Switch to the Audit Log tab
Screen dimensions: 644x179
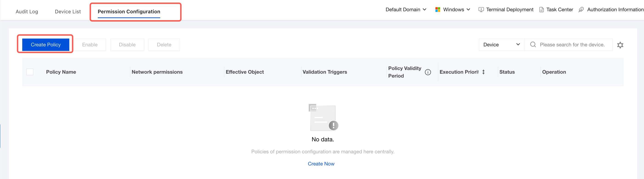(x=27, y=11)
